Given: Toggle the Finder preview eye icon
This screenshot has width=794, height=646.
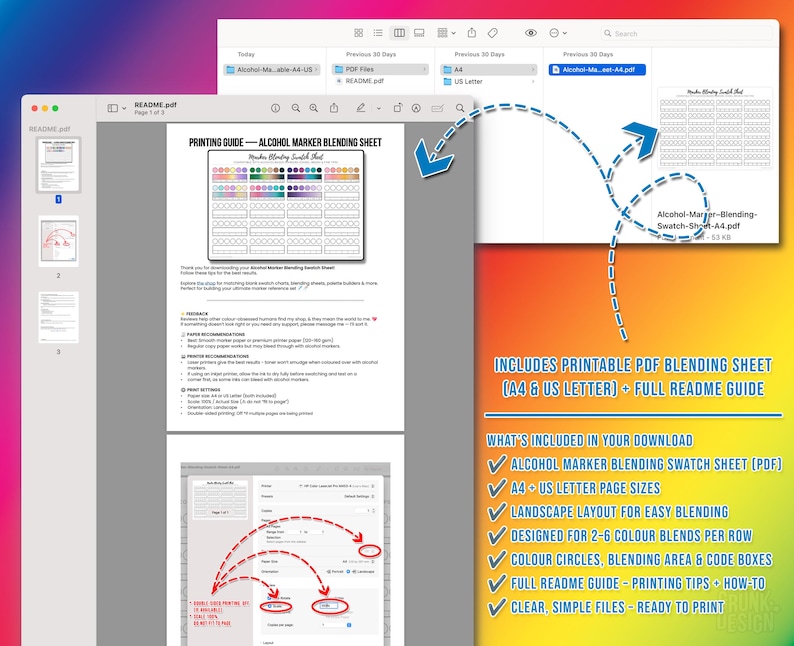Looking at the screenshot, I should (531, 33).
